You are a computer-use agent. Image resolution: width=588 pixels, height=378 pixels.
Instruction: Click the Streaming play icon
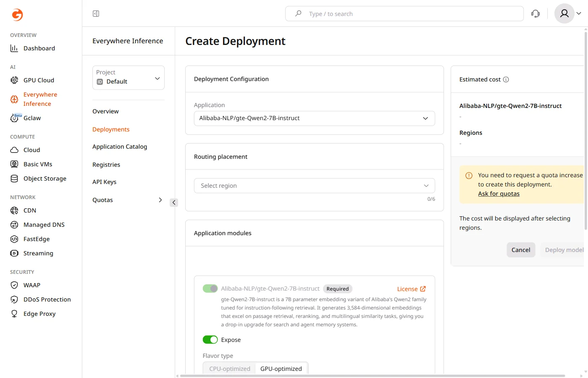pos(14,253)
